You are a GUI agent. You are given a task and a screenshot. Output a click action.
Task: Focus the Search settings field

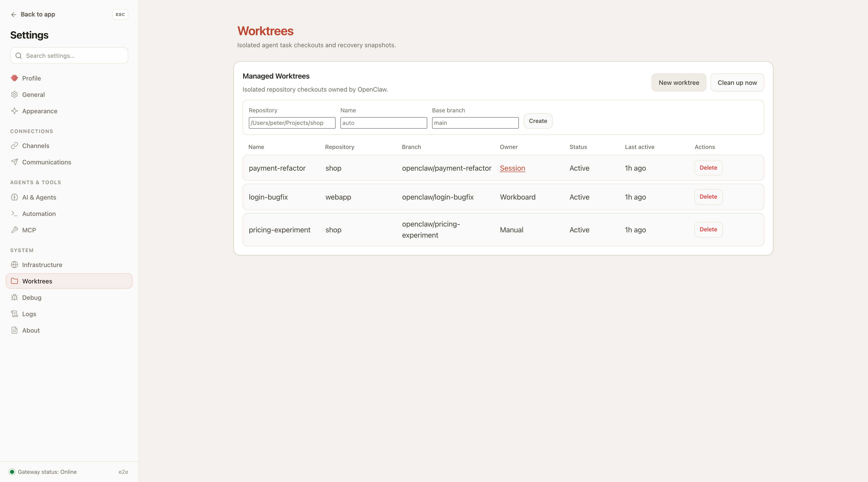pyautogui.click(x=69, y=56)
